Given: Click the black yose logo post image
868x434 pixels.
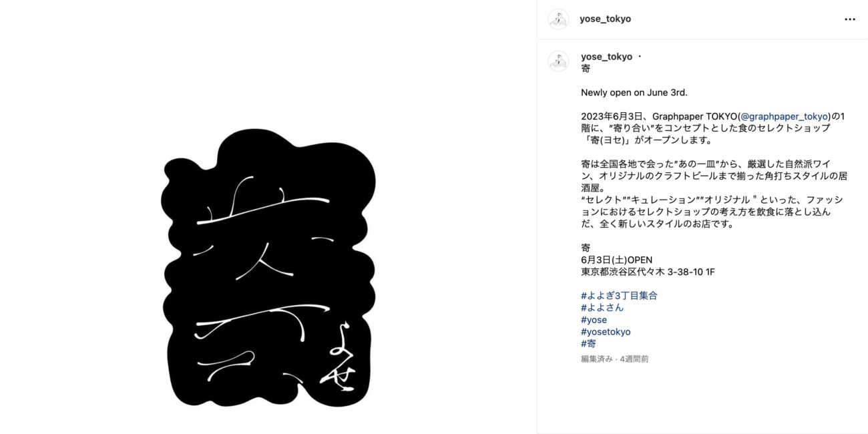Looking at the screenshot, I should [268, 268].
